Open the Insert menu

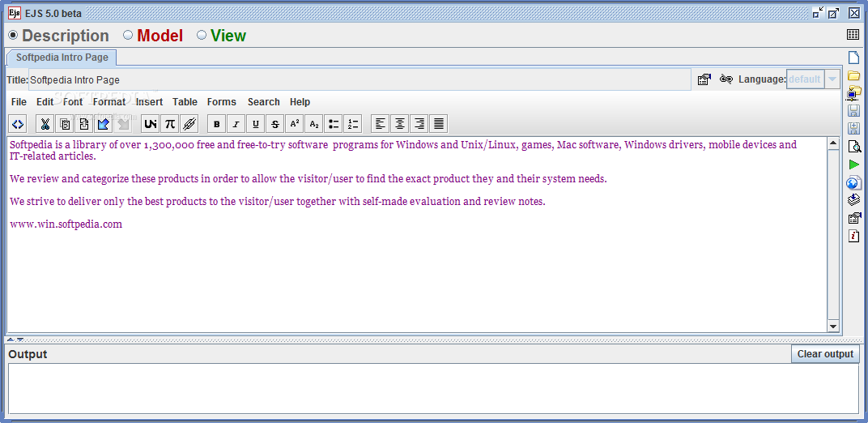[x=150, y=102]
